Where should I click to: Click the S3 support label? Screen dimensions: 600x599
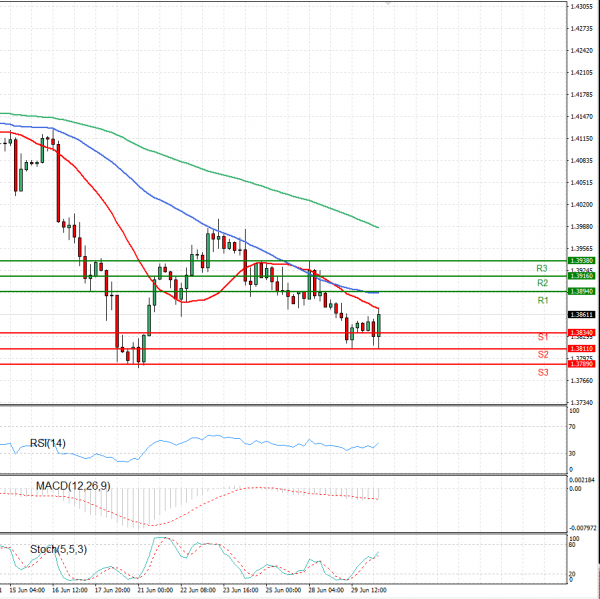coord(543,372)
